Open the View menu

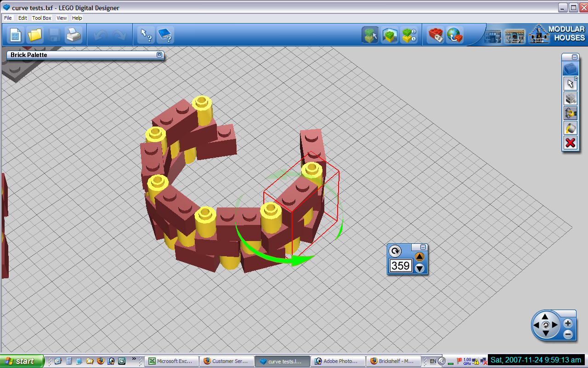pyautogui.click(x=62, y=18)
